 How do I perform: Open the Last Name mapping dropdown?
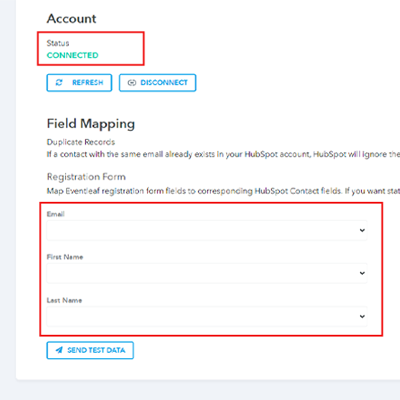coord(207,316)
